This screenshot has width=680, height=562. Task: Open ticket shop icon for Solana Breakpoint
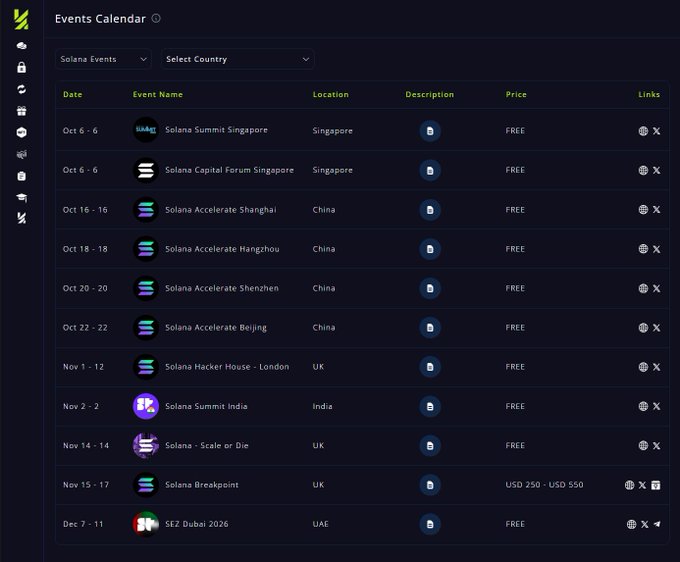pyautogui.click(x=656, y=485)
